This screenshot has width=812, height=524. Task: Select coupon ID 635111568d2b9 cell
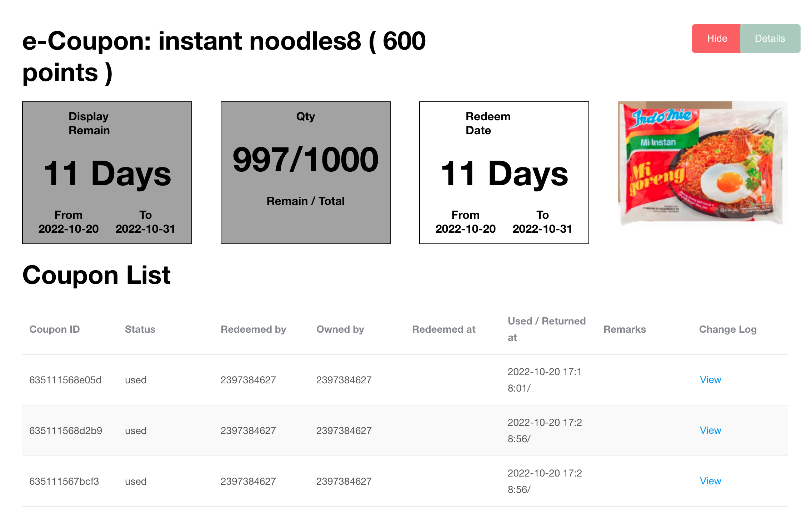[66, 430]
